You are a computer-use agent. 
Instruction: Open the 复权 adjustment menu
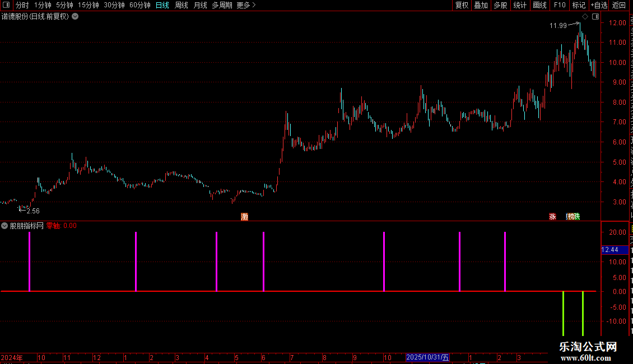coord(462,5)
